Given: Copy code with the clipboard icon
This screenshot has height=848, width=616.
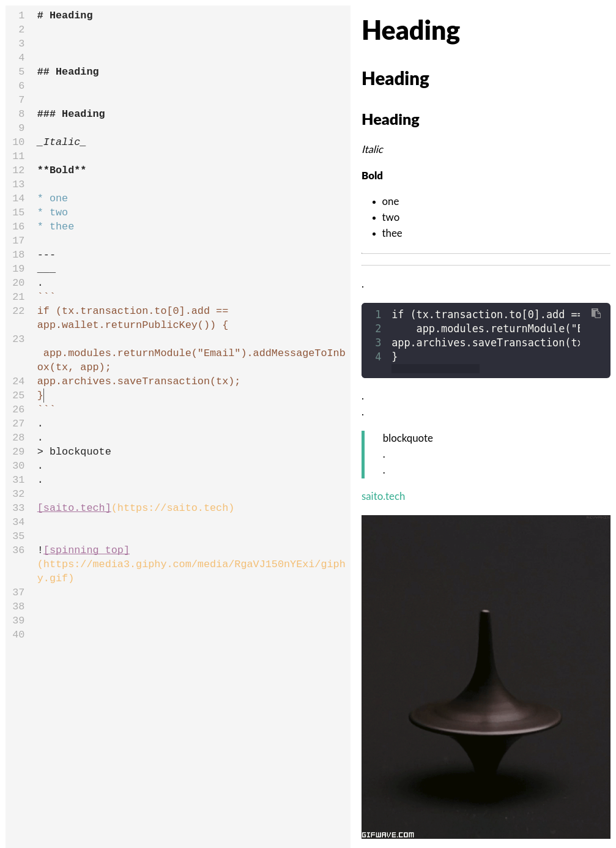Looking at the screenshot, I should pyautogui.click(x=596, y=313).
